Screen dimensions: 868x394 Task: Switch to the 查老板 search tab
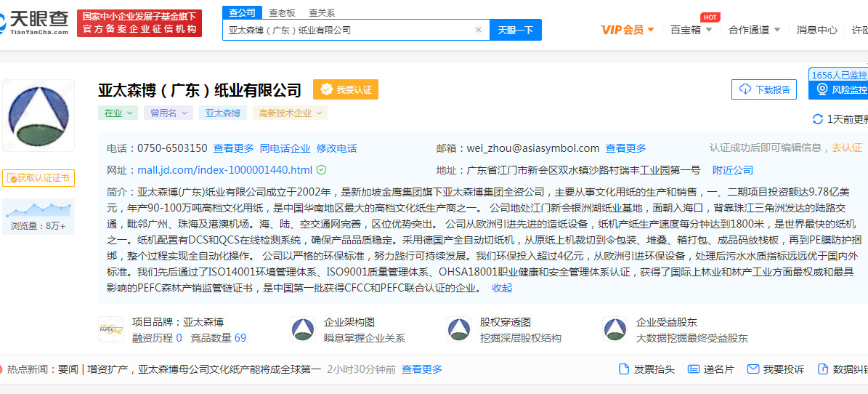coord(283,13)
